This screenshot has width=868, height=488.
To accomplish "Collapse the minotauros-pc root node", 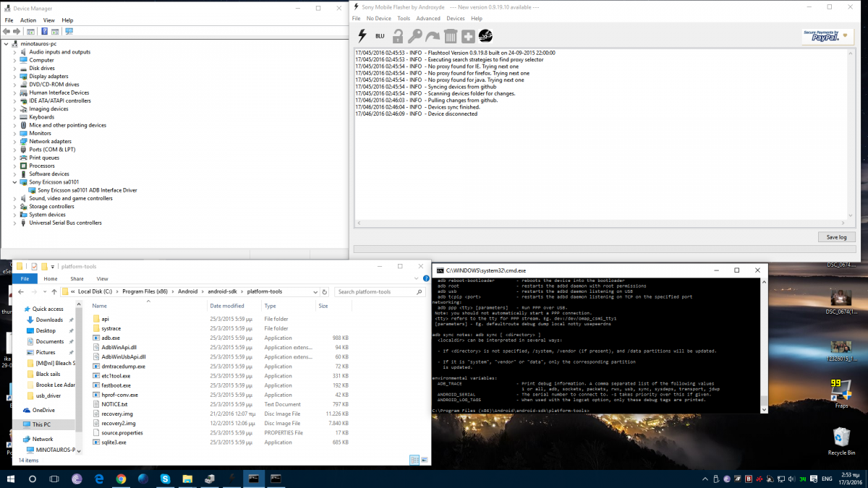I will pyautogui.click(x=7, y=43).
